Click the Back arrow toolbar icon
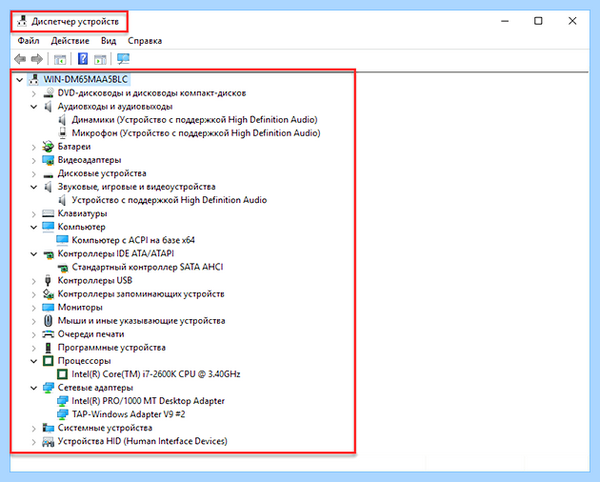 (x=20, y=59)
